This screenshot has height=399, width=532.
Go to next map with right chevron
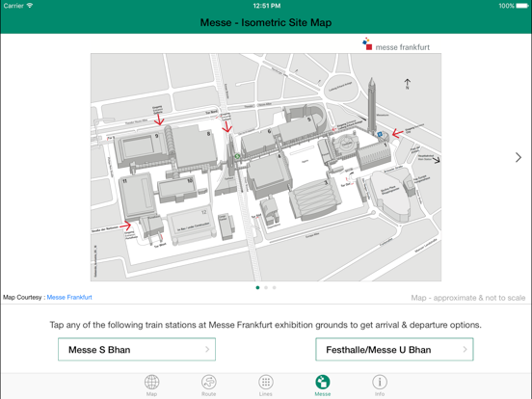point(519,157)
